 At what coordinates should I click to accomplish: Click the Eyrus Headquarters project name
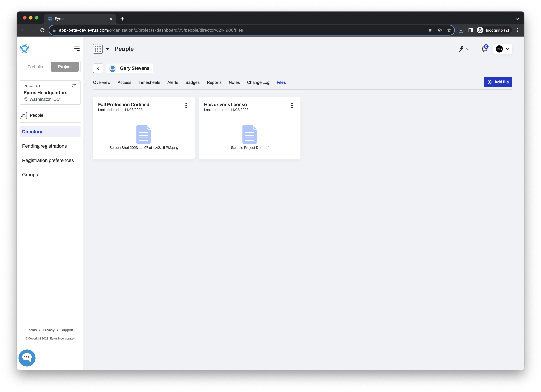(x=45, y=93)
